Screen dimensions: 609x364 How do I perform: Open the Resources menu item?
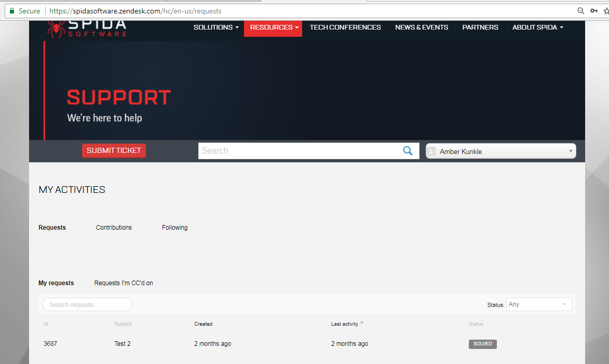click(x=273, y=27)
